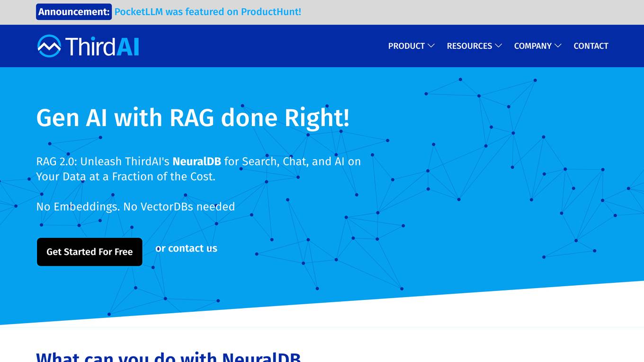
Task: Click the bold NeuralDB text
Action: pyautogui.click(x=197, y=162)
